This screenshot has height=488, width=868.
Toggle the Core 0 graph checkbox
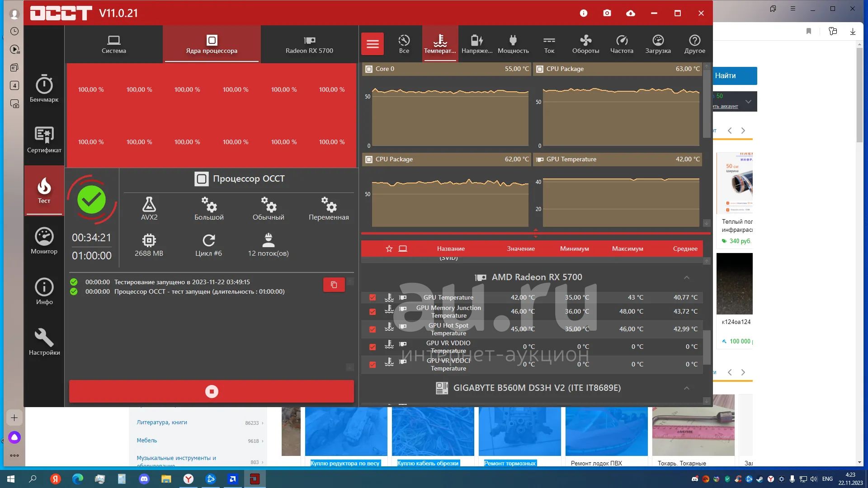coord(368,69)
